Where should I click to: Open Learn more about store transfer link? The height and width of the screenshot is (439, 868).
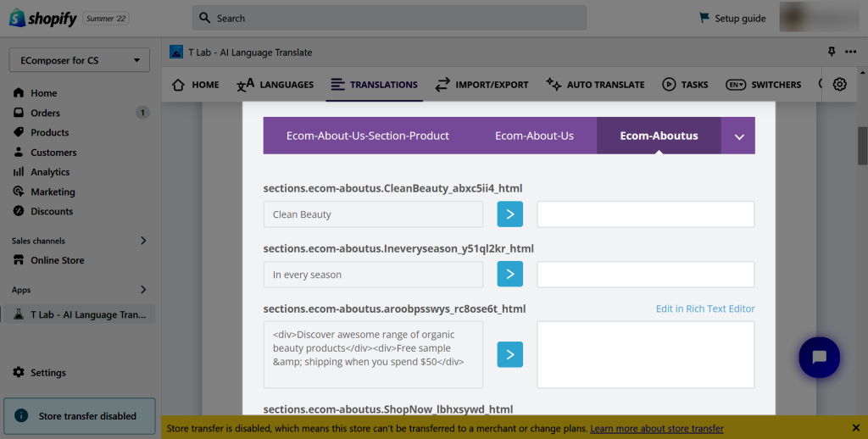click(657, 428)
